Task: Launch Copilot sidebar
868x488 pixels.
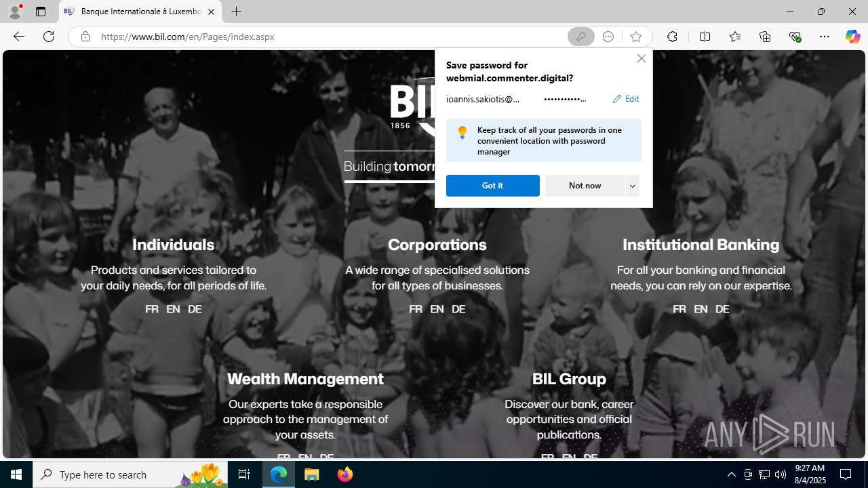Action: coord(852,37)
